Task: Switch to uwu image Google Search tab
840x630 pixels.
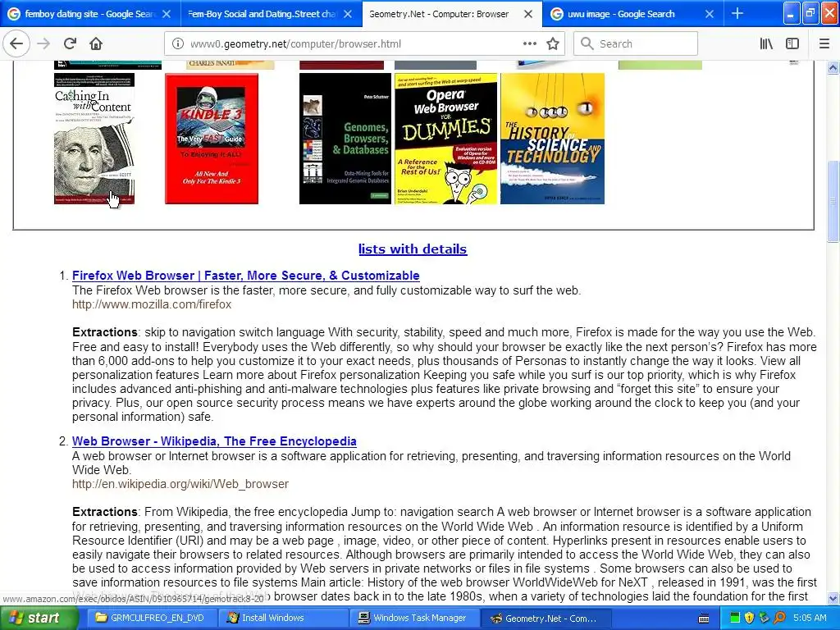Action: [623, 14]
